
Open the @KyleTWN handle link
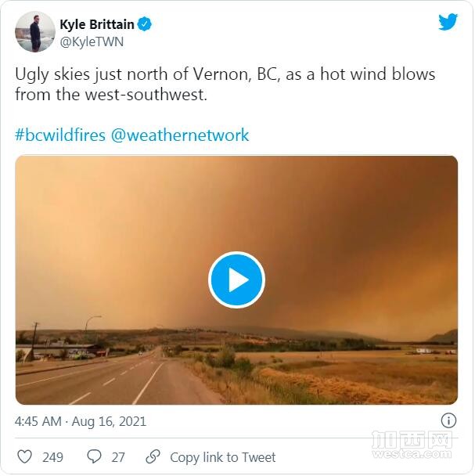(x=92, y=41)
